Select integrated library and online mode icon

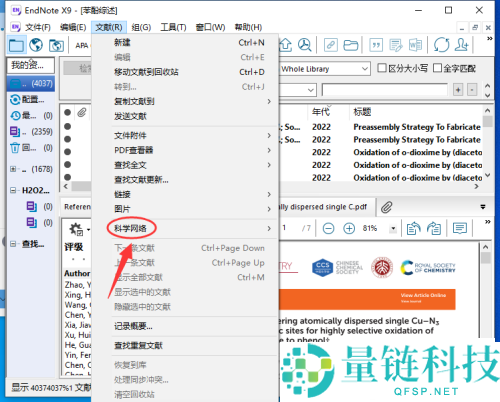(56, 45)
